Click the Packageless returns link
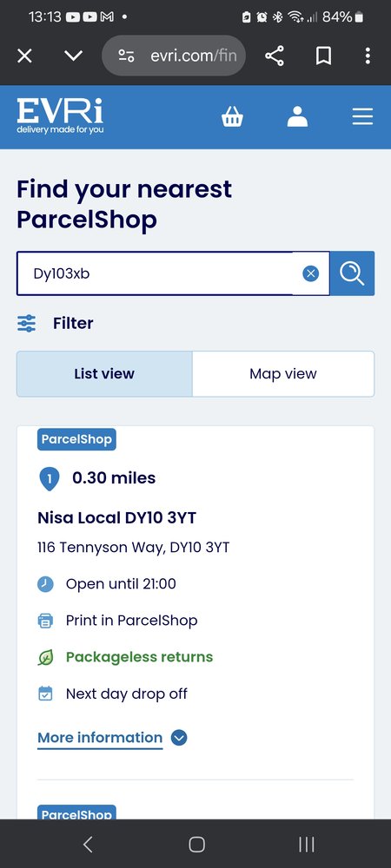This screenshot has width=391, height=868. (x=139, y=657)
